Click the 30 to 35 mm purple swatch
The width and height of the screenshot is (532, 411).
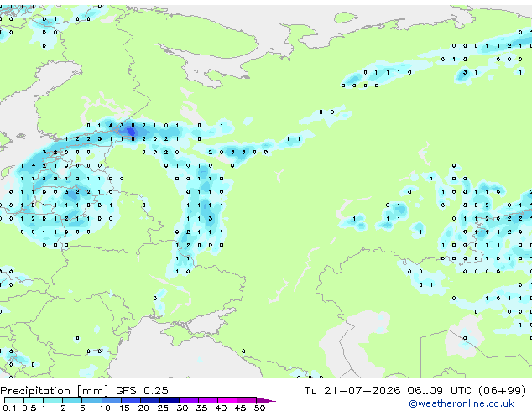[189, 400]
